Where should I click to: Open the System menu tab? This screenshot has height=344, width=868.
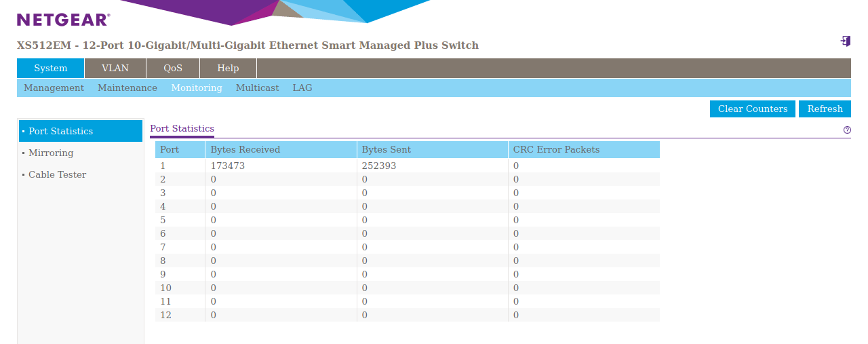click(51, 68)
